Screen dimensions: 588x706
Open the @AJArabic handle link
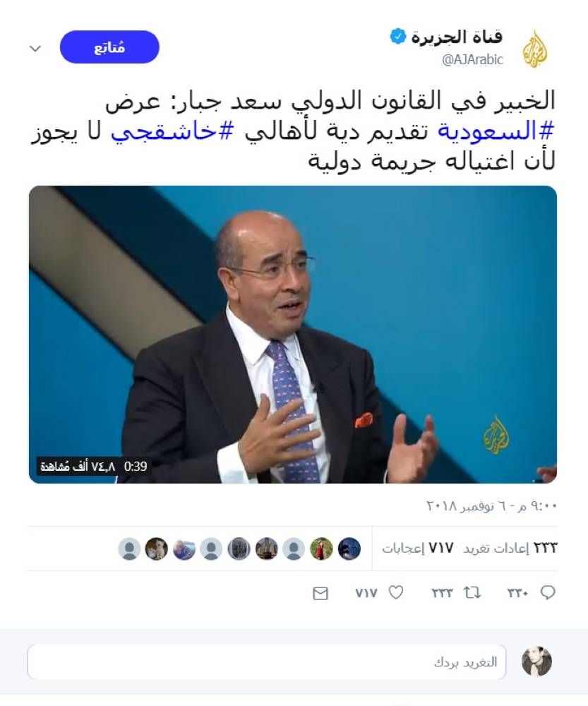(472, 59)
